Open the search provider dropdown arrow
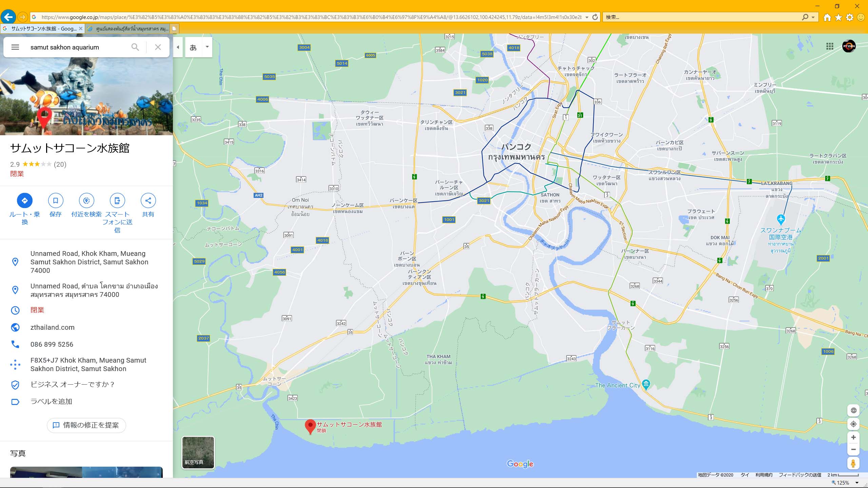This screenshot has width=868, height=488. pos(813,17)
